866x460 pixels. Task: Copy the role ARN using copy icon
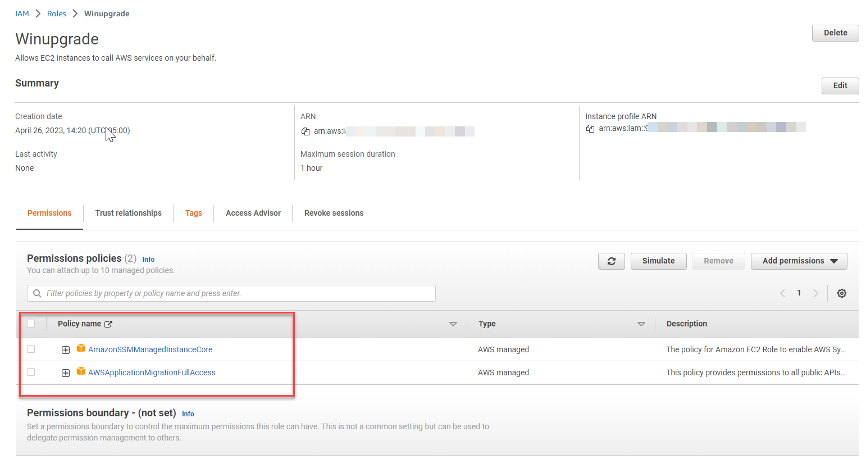[305, 131]
